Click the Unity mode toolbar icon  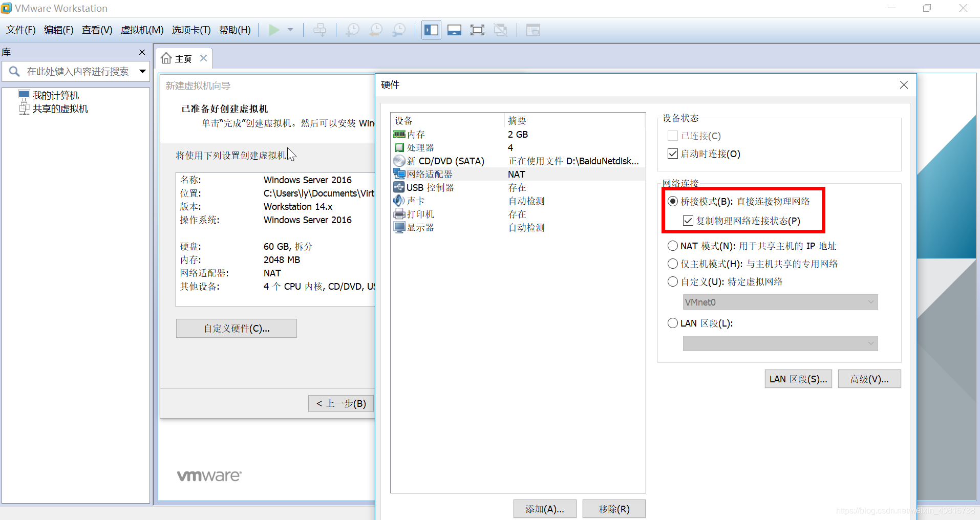tap(500, 30)
